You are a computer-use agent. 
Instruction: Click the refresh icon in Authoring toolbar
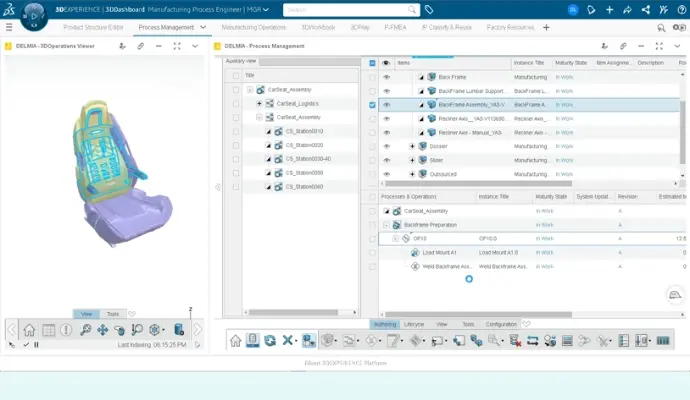[270, 341]
